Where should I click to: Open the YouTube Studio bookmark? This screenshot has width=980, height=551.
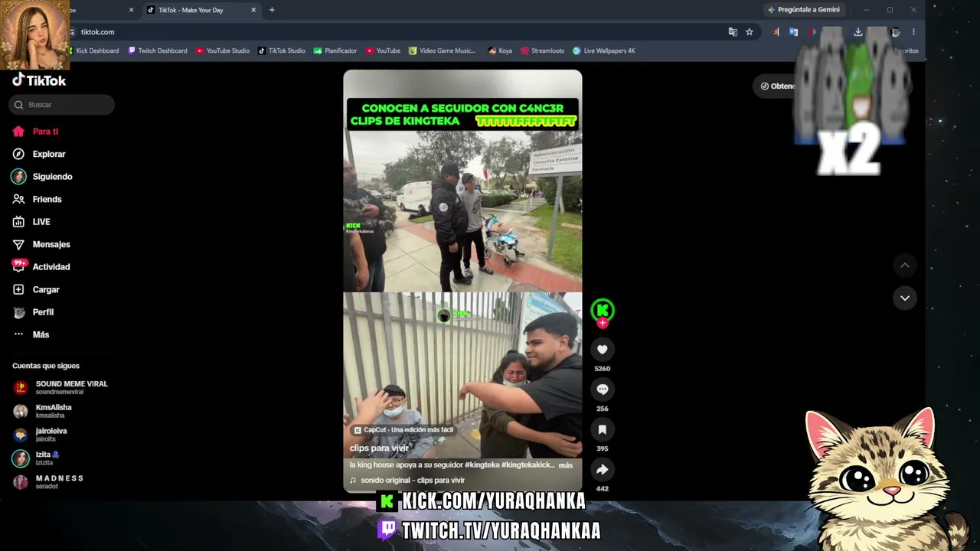coord(223,51)
